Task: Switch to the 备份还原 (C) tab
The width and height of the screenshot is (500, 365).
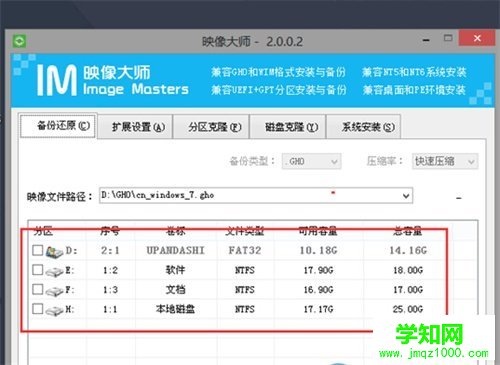Action: [59, 126]
